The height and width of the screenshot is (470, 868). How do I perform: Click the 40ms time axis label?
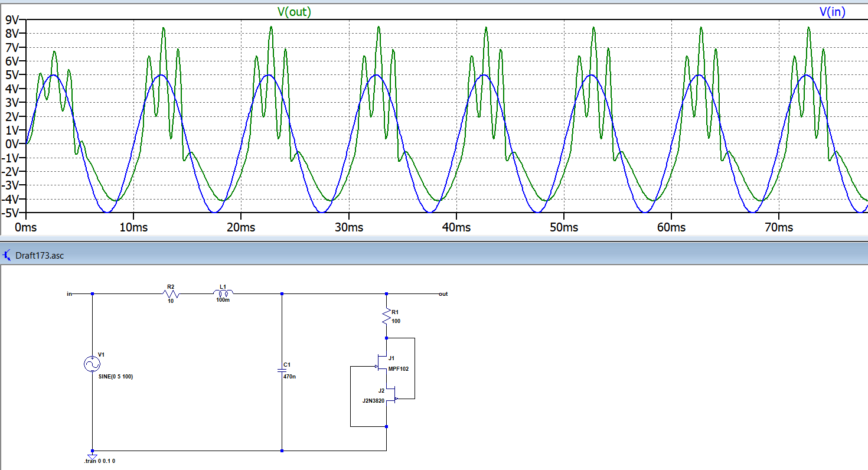click(456, 227)
